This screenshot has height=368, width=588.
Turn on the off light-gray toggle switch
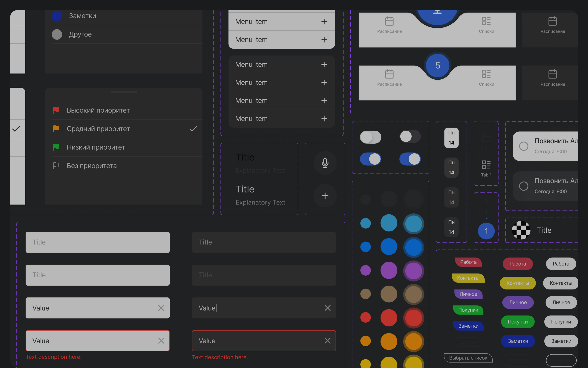click(370, 137)
